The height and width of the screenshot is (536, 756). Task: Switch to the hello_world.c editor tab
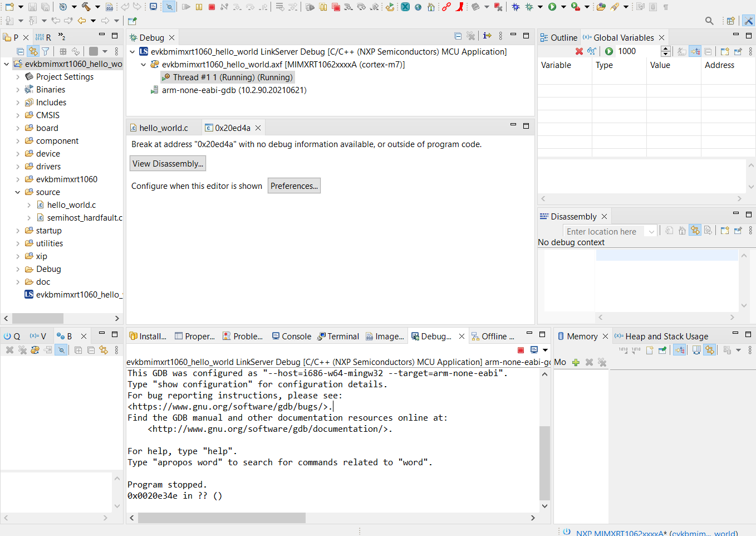click(x=164, y=128)
